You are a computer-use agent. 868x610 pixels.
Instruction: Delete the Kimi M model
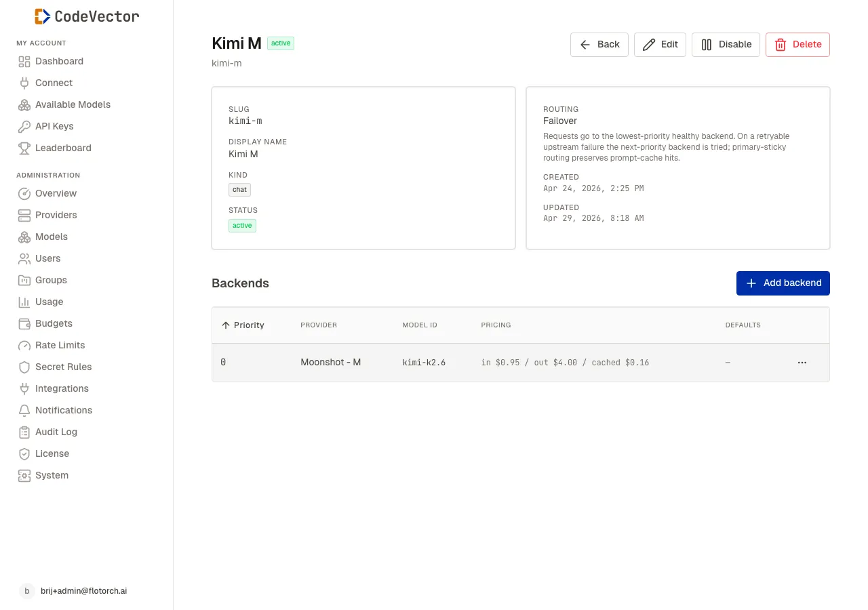(797, 45)
